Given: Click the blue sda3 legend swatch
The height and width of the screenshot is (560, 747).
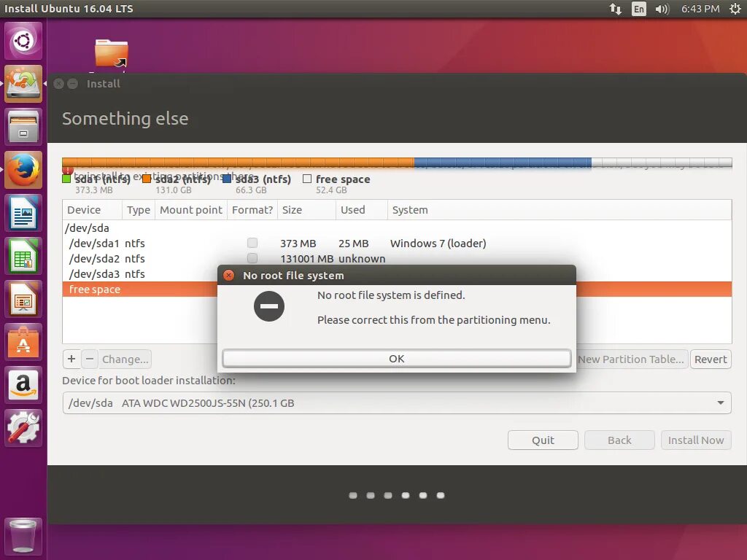Looking at the screenshot, I should click(x=227, y=179).
